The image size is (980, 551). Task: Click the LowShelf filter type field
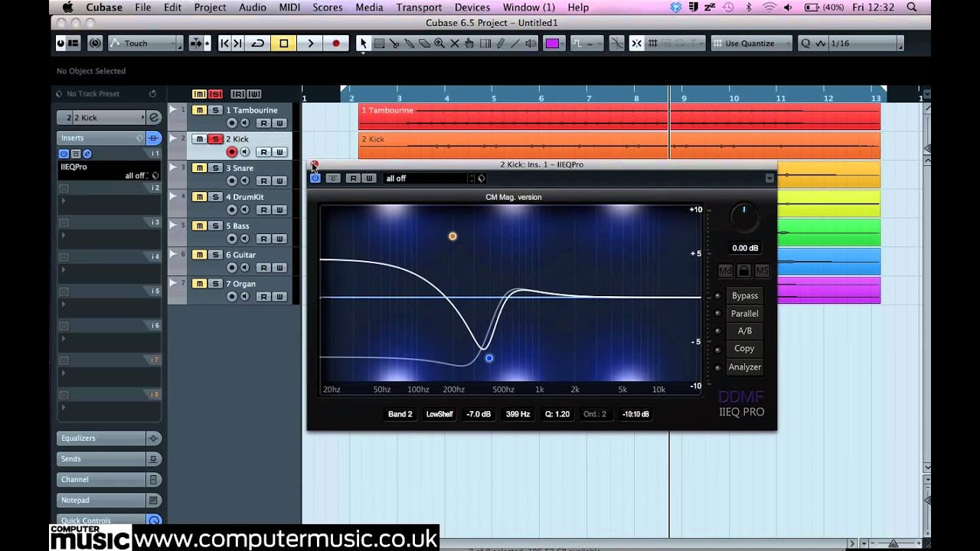(439, 414)
